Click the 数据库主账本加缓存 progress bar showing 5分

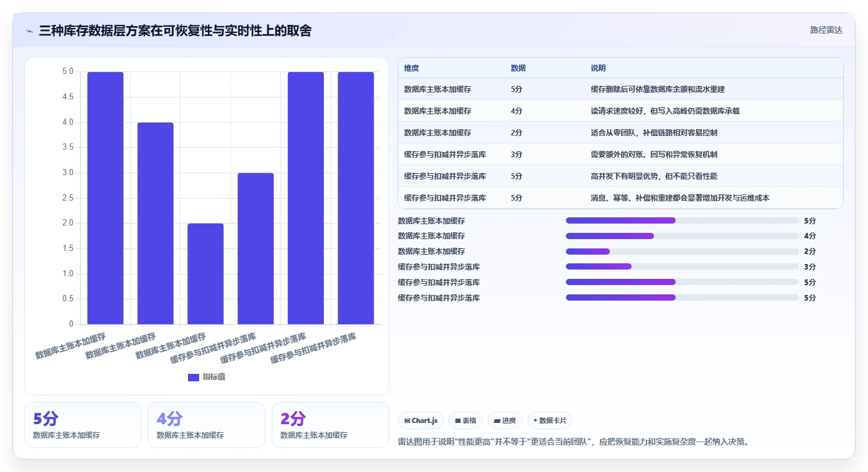(x=682, y=220)
